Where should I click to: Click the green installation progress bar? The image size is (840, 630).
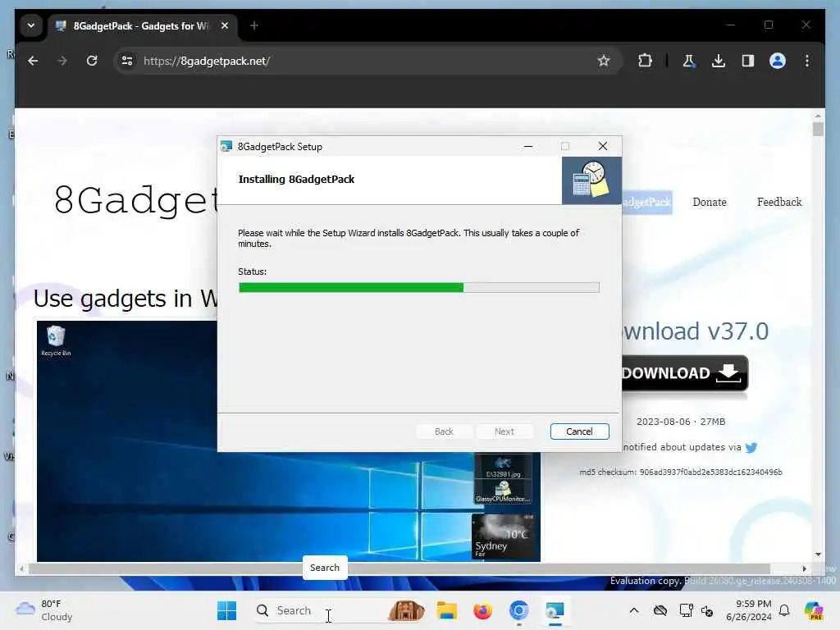(419, 288)
